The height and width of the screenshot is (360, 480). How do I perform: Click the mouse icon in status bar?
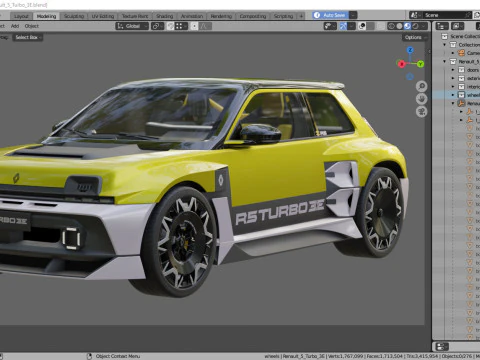[x=89, y=356]
